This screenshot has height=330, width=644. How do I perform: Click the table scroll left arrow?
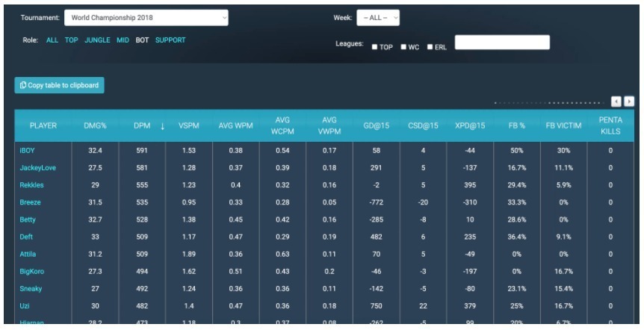(x=616, y=102)
